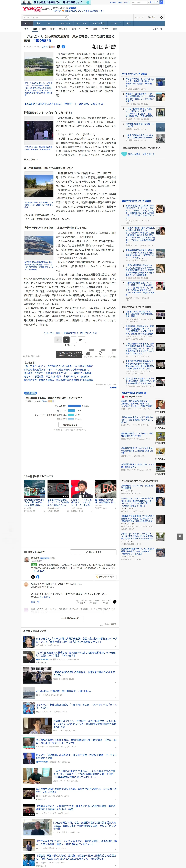The height and width of the screenshot is (868, 186).
Task: Open the settings gear icon in header
Action: click(x=161, y=17)
